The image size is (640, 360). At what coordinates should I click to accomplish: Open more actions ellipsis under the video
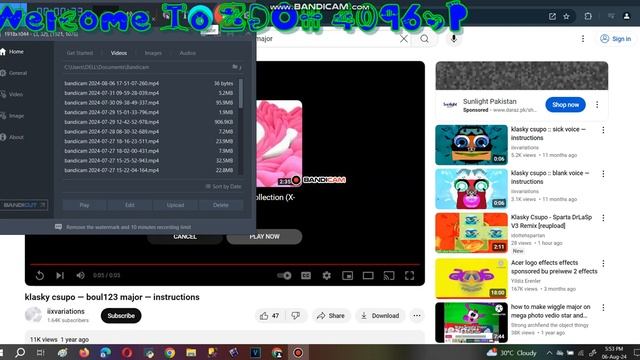(417, 316)
